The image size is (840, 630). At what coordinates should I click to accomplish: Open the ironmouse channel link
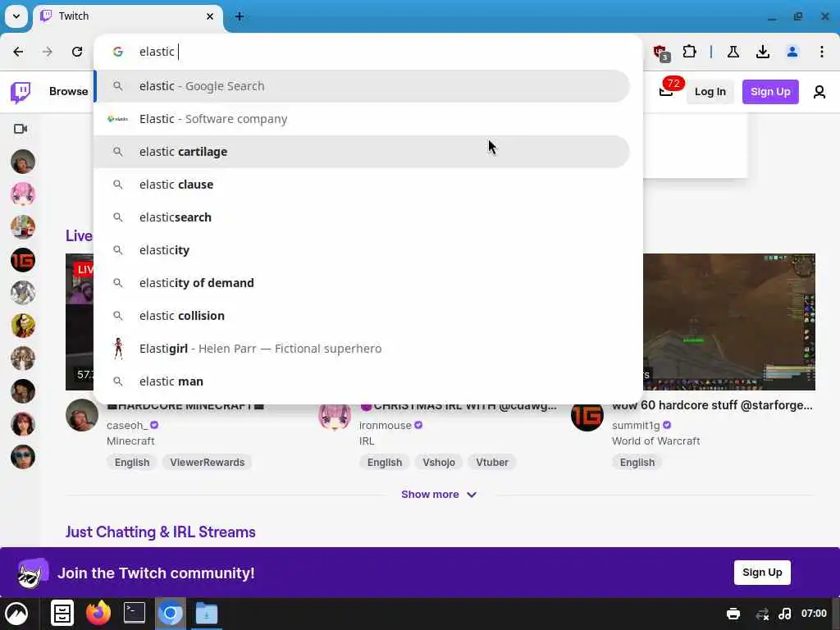[x=386, y=426]
